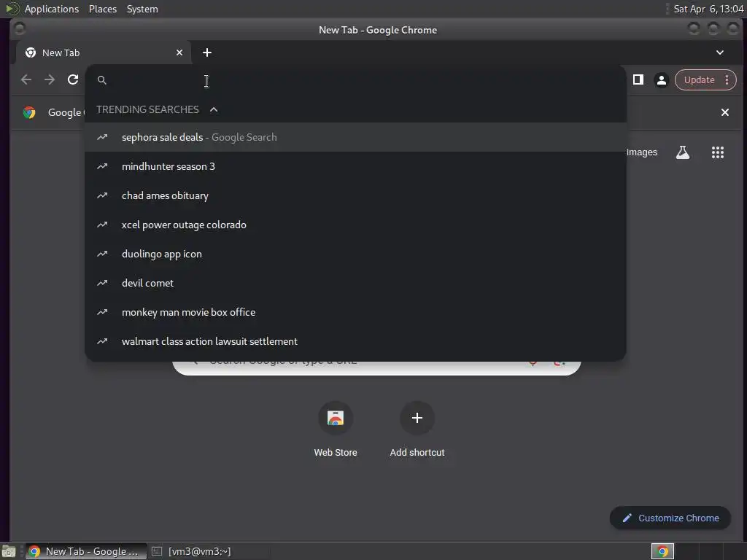Image resolution: width=747 pixels, height=560 pixels.
Task: Switch to New Tab - Google taskbar item
Action: coord(86,551)
